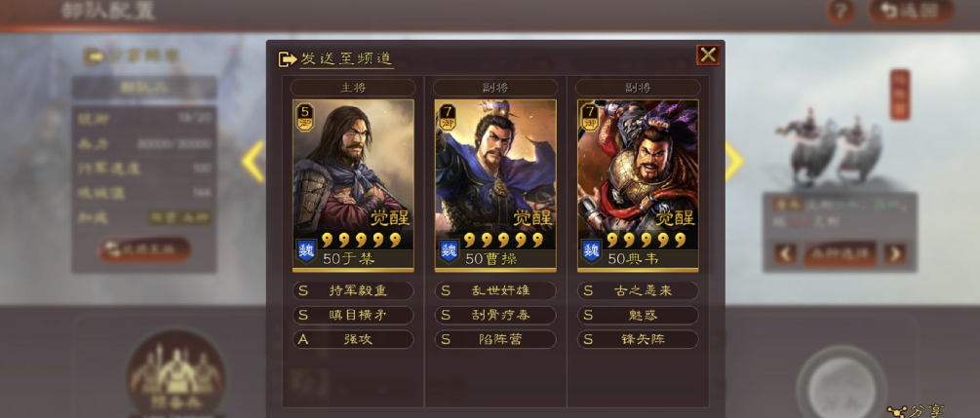Select the 强攻 A-rank skill
Viewport: 980px width, 418px height.
[x=353, y=339]
